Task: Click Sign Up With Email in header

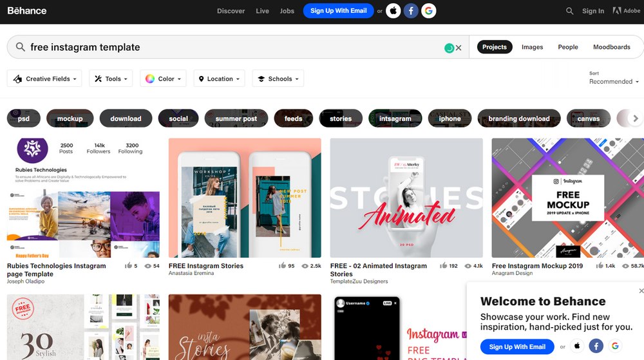Action: (339, 11)
